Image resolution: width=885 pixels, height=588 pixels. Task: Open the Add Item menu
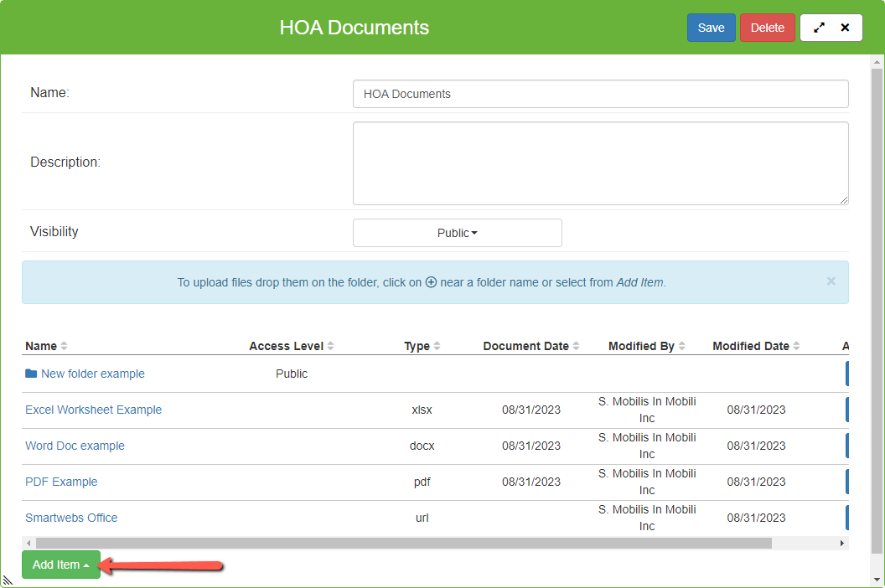[x=61, y=565]
